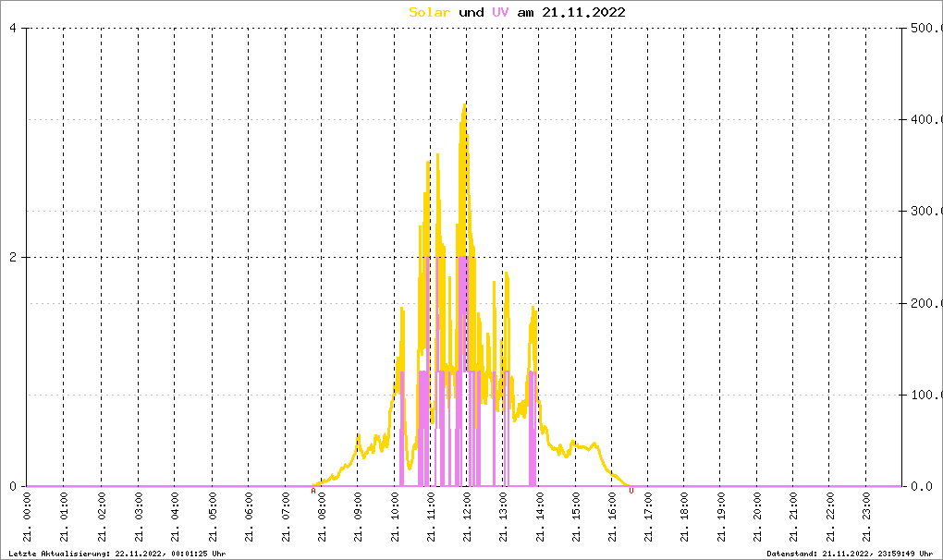This screenshot has height=560, width=943.
Task: Click time label "21. 19:00"
Action: 720,517
